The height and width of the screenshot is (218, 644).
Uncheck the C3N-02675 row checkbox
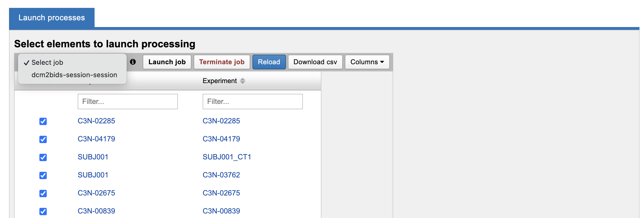point(43,193)
